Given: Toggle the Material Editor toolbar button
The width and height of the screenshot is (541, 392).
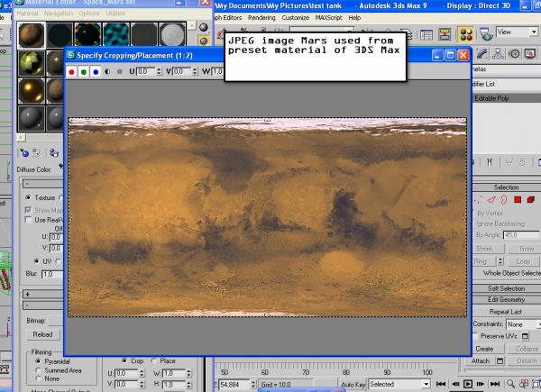Looking at the screenshot, I should click(x=466, y=34).
